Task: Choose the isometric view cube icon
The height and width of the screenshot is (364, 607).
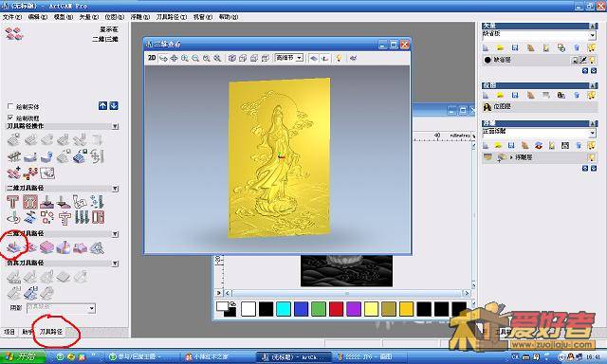Action: tap(231, 58)
